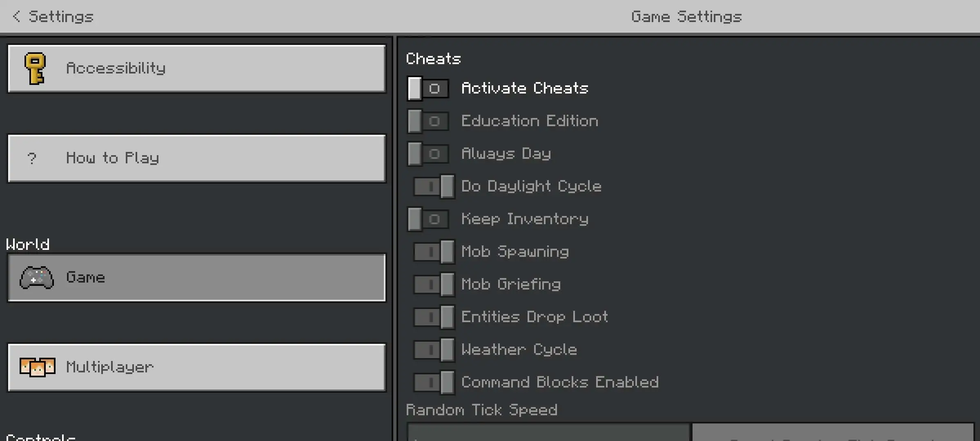Click the golden key Accessibility icon
Image resolution: width=980 pixels, height=441 pixels.
tap(35, 69)
